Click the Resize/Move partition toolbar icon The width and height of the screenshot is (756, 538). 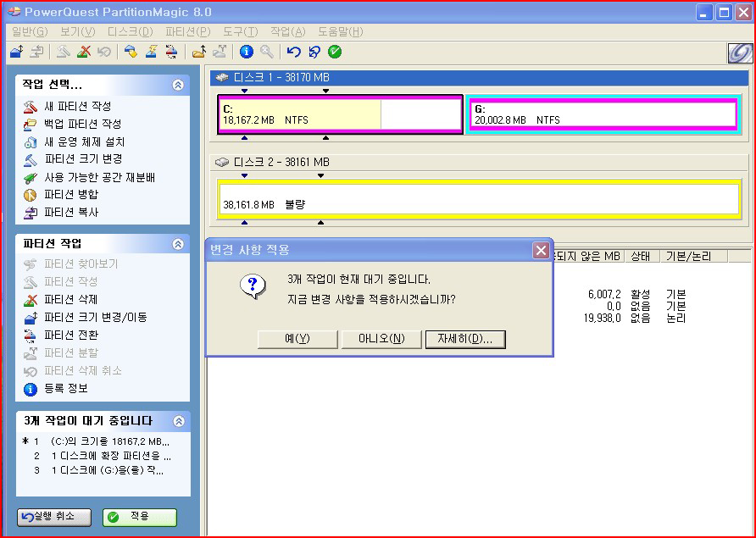(17, 52)
